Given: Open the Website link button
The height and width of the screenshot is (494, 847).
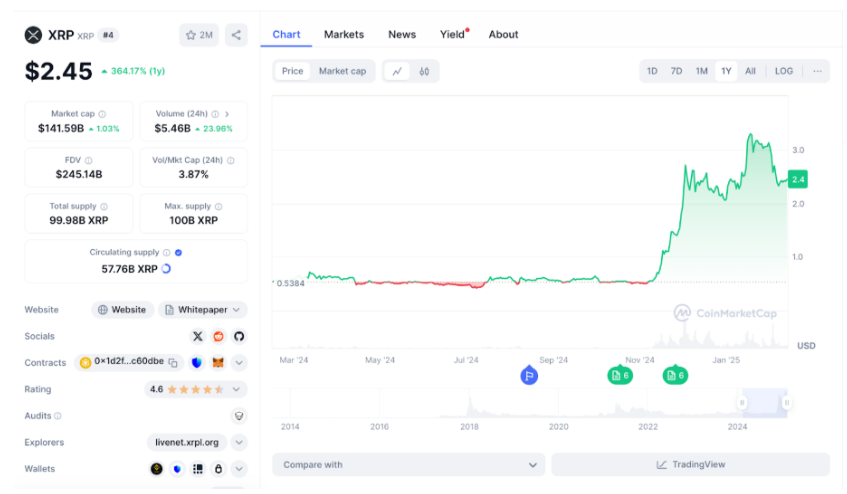Looking at the screenshot, I should (123, 310).
